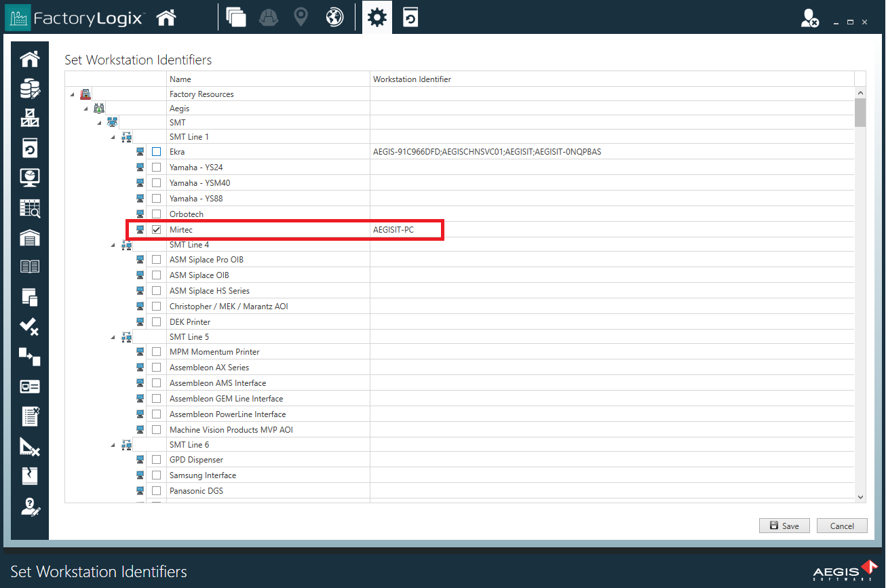The width and height of the screenshot is (886, 588).
Task: Check the Ekra checkbox
Action: [157, 151]
